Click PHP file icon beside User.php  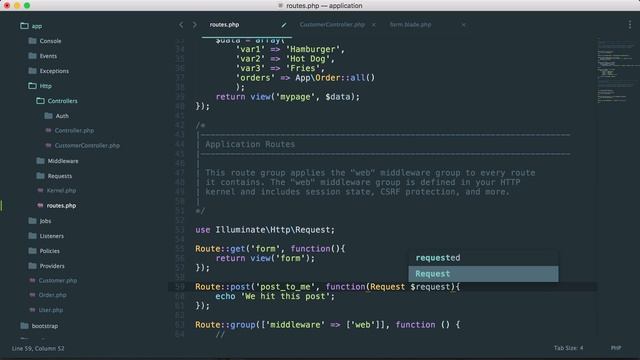(32, 310)
